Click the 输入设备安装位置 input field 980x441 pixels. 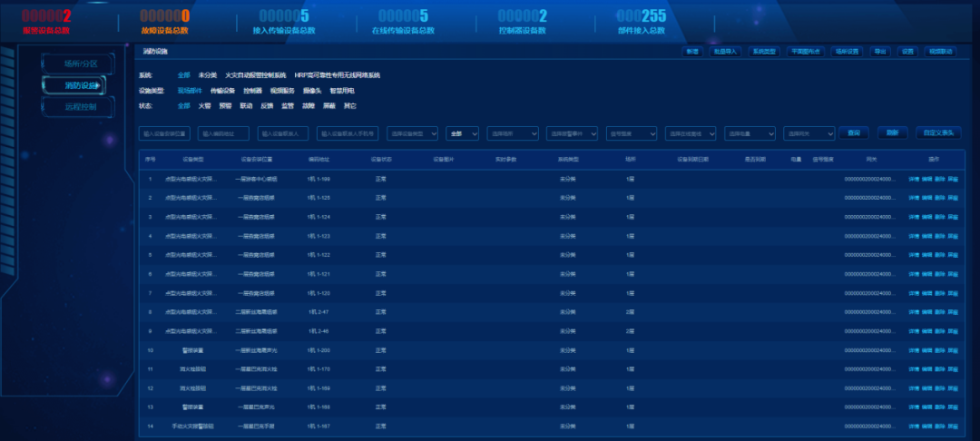click(164, 133)
